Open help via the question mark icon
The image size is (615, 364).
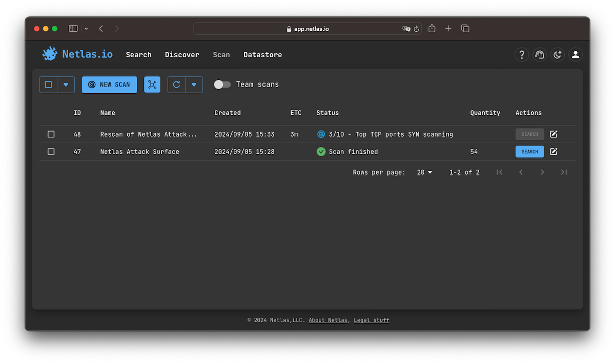(522, 54)
